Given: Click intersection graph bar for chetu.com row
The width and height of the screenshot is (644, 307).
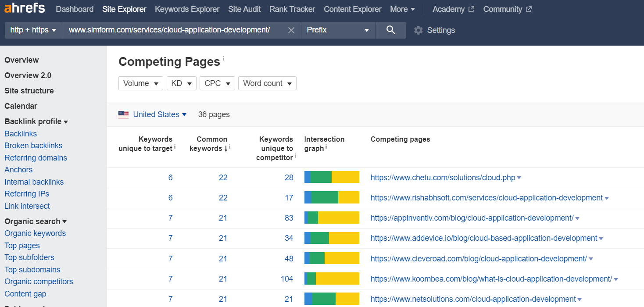Looking at the screenshot, I should 332,177.
